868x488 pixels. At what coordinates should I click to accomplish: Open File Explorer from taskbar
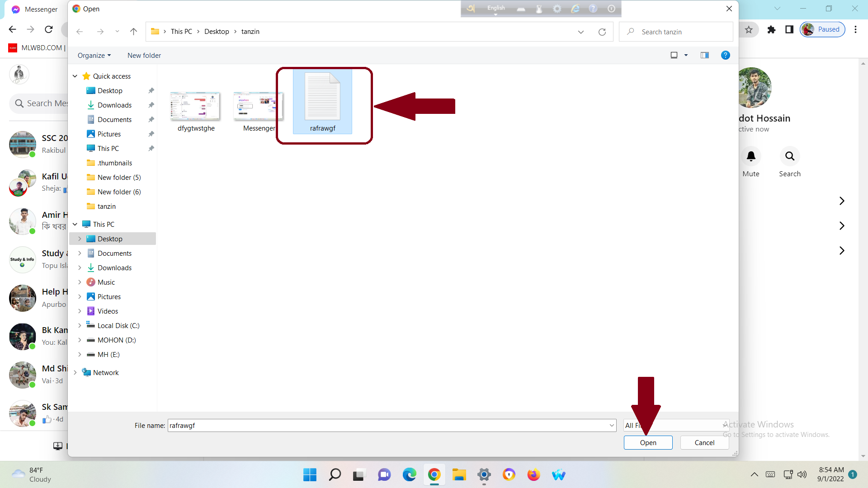pos(459,475)
